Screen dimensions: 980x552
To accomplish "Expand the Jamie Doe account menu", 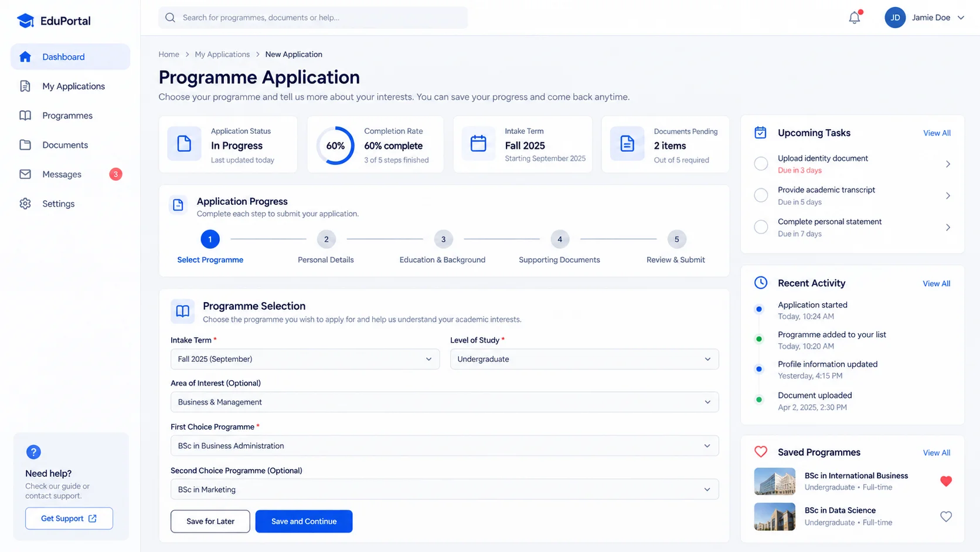I will pyautogui.click(x=961, y=18).
